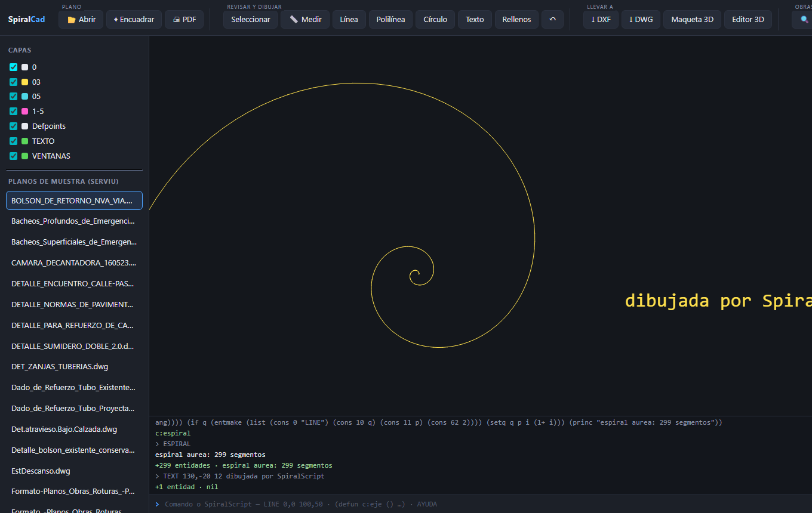Click the SpiralCad logo
Image resolution: width=812 pixels, height=513 pixels.
coord(26,20)
